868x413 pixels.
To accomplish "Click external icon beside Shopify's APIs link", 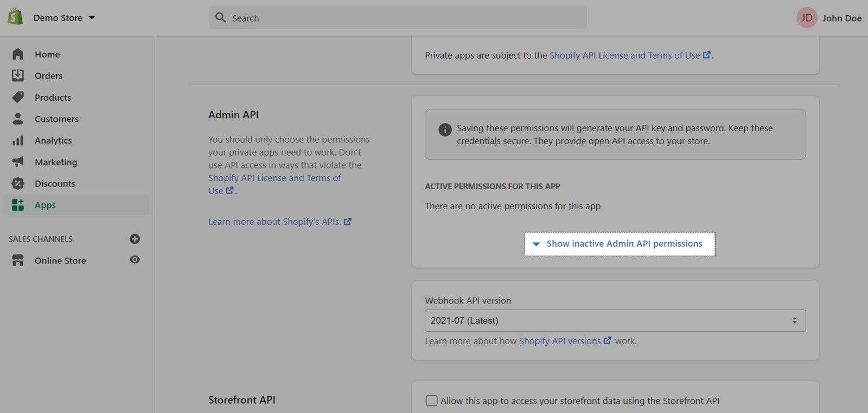I will pos(348,221).
